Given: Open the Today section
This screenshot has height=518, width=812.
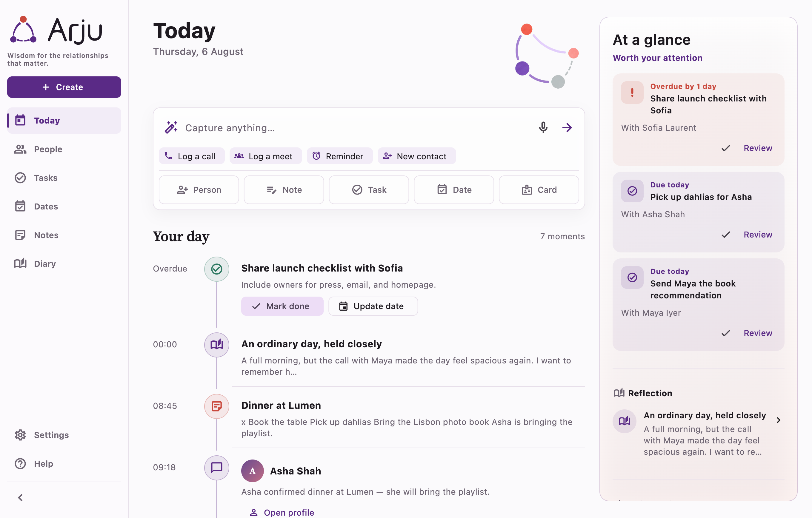Looking at the screenshot, I should tap(64, 120).
